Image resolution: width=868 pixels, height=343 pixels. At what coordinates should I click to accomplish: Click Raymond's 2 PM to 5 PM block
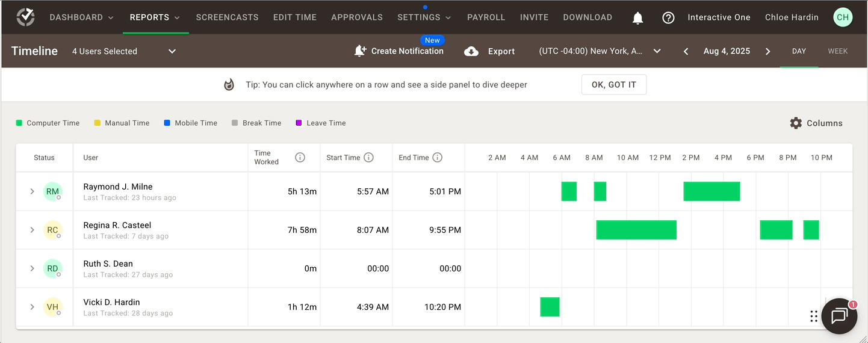click(711, 191)
